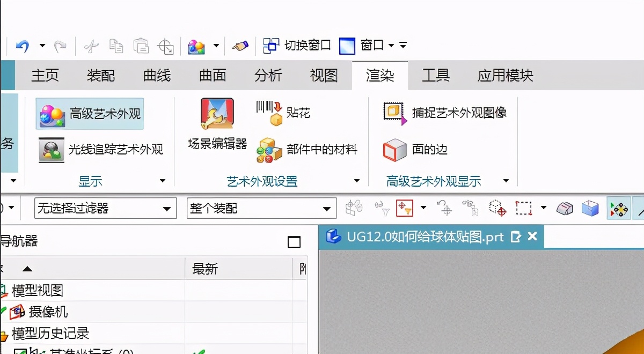
Task: Click the Undo arrow icon
Action: coord(23,46)
